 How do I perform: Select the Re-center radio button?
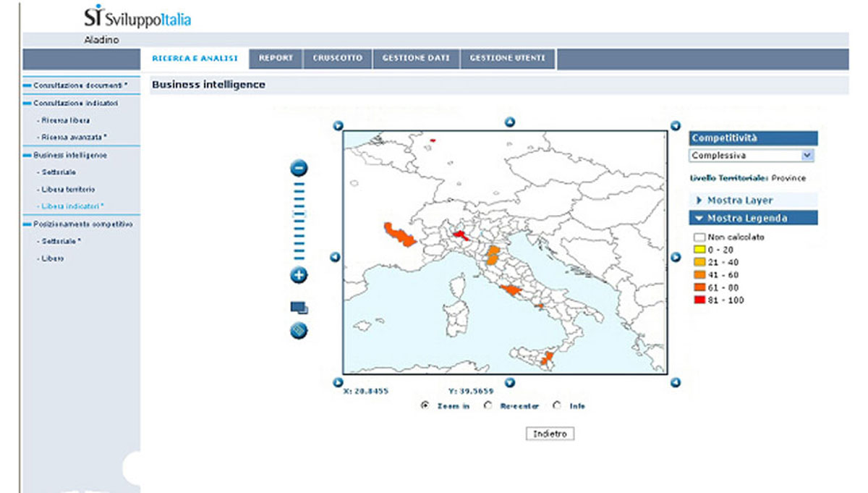tap(488, 406)
